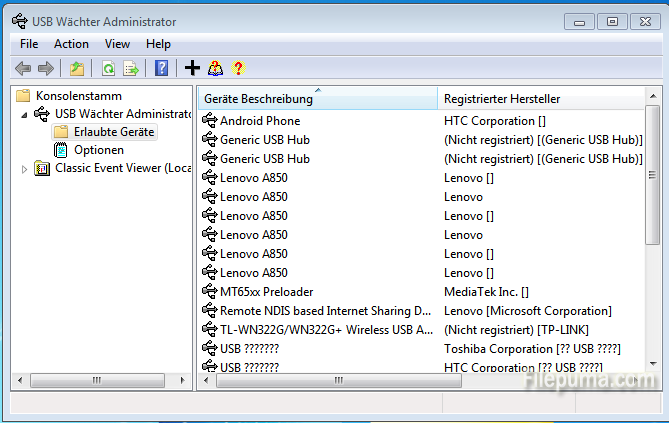Click the Forward arrow toolbar button
Screen dimensions: 669x423
pos(45,68)
